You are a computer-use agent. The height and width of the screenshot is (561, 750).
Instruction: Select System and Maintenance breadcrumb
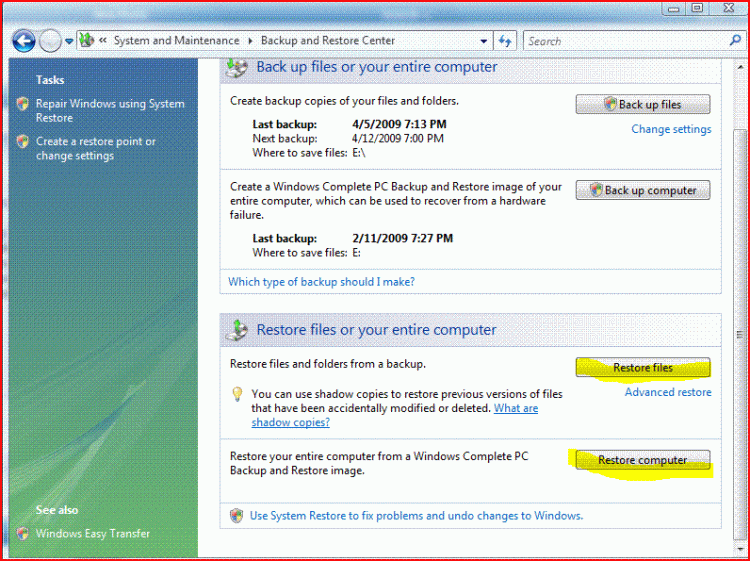coord(176,41)
